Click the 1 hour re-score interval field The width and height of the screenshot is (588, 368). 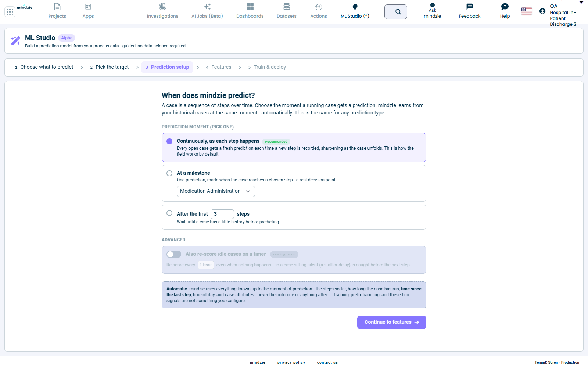tap(206, 265)
